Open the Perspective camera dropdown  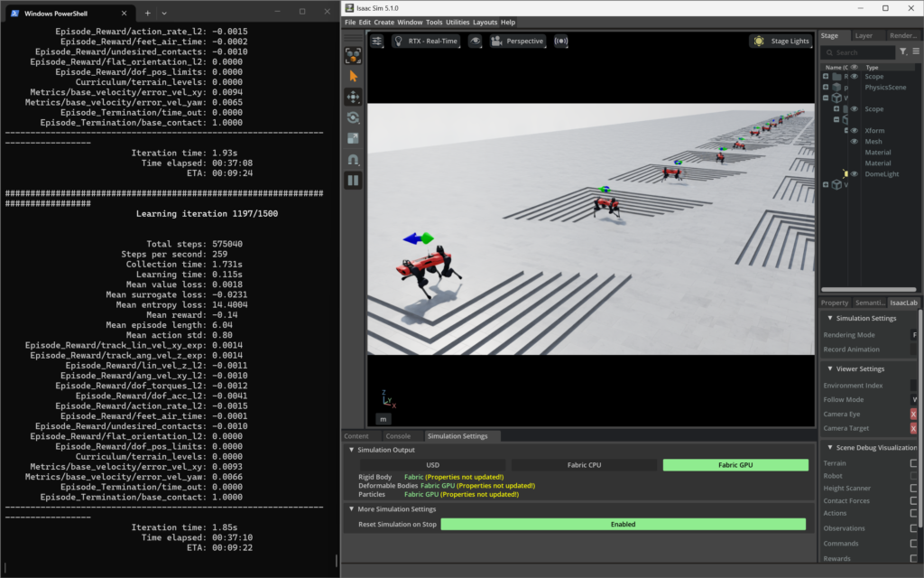point(519,42)
